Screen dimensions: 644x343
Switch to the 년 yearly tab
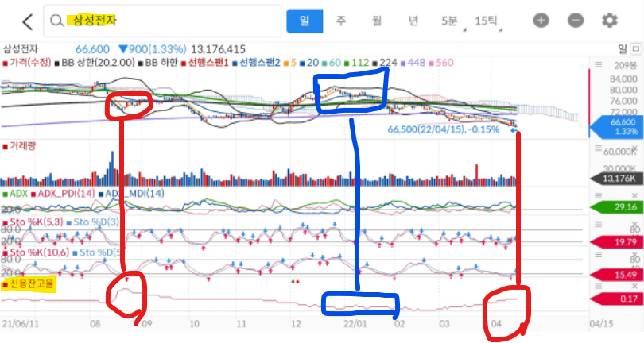[x=413, y=21]
